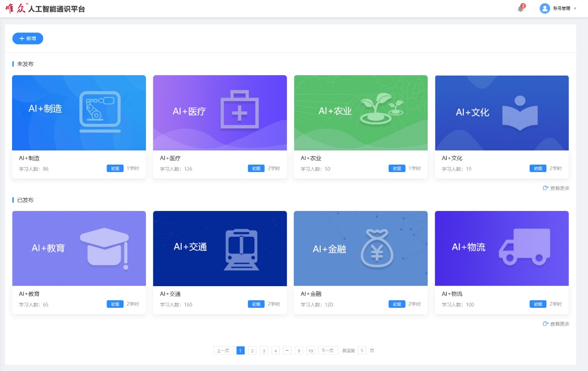Image resolution: width=588 pixels, height=371 pixels.
Task: Click the seedling icon on AI+农业 card
Action: point(381,109)
